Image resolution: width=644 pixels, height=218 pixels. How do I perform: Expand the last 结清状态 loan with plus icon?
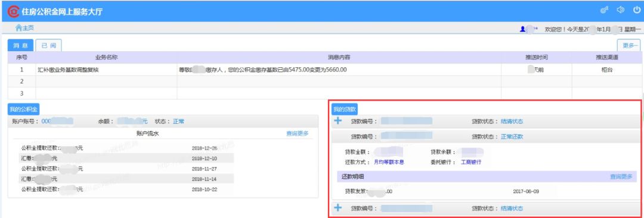point(338,208)
